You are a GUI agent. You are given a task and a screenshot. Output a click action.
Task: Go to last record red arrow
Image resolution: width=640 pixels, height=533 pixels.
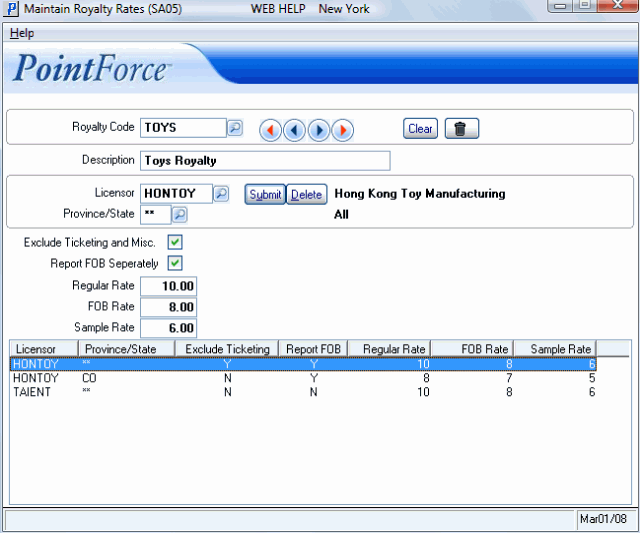coord(343,130)
